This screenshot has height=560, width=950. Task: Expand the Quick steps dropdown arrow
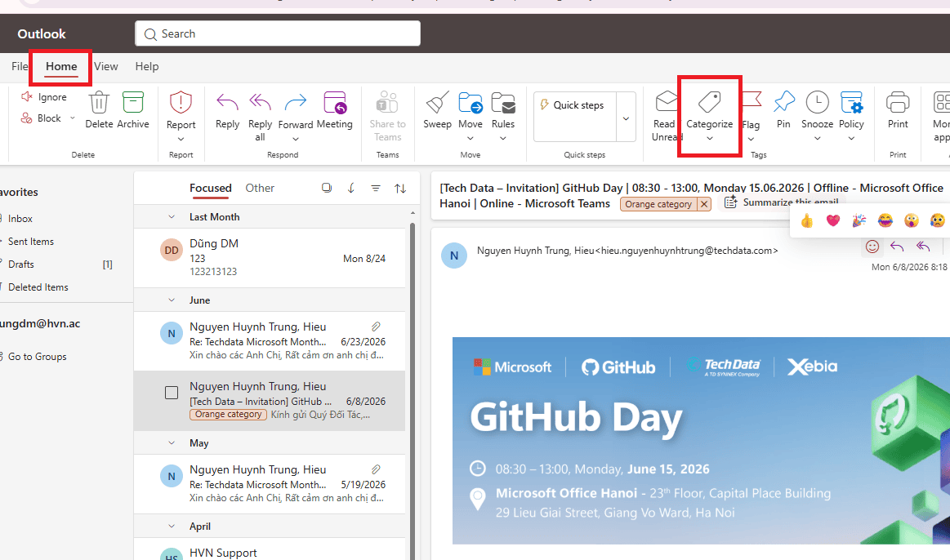point(626,118)
